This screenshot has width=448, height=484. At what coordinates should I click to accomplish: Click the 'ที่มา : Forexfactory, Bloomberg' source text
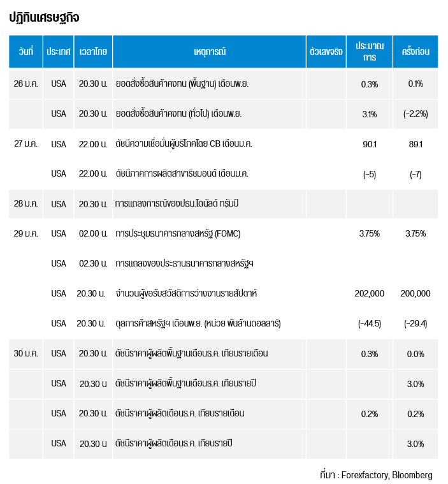point(375,475)
